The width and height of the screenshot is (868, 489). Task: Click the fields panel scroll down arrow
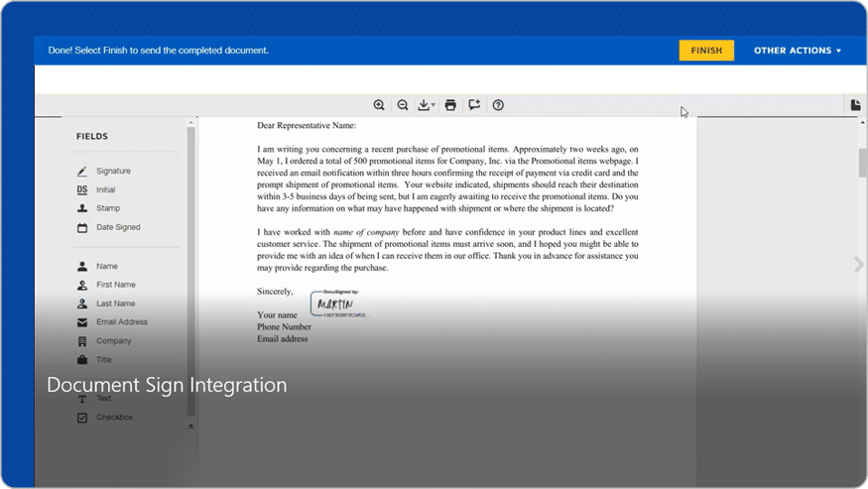click(191, 427)
